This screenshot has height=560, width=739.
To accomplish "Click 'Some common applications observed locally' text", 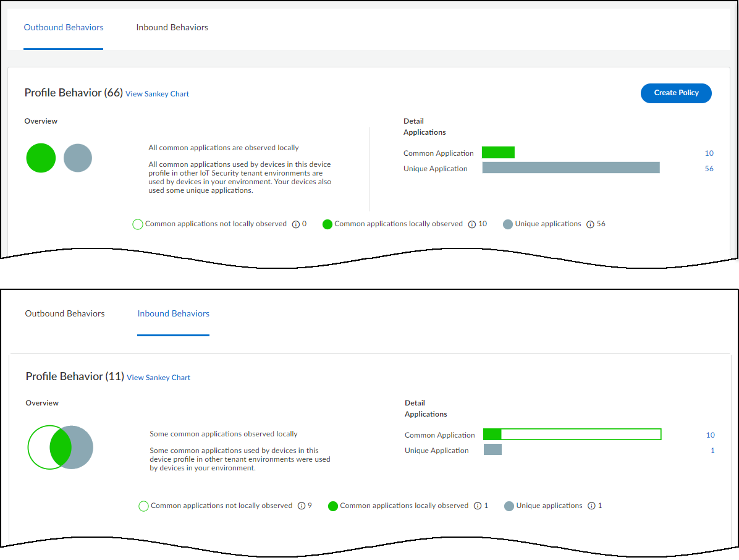I will 224,434.
